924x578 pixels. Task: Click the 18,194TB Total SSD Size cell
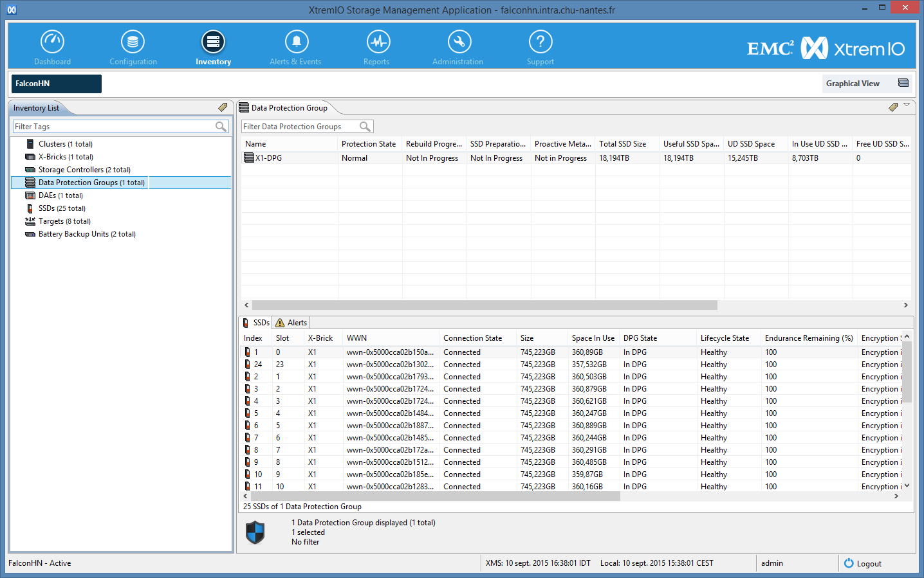(x=614, y=158)
